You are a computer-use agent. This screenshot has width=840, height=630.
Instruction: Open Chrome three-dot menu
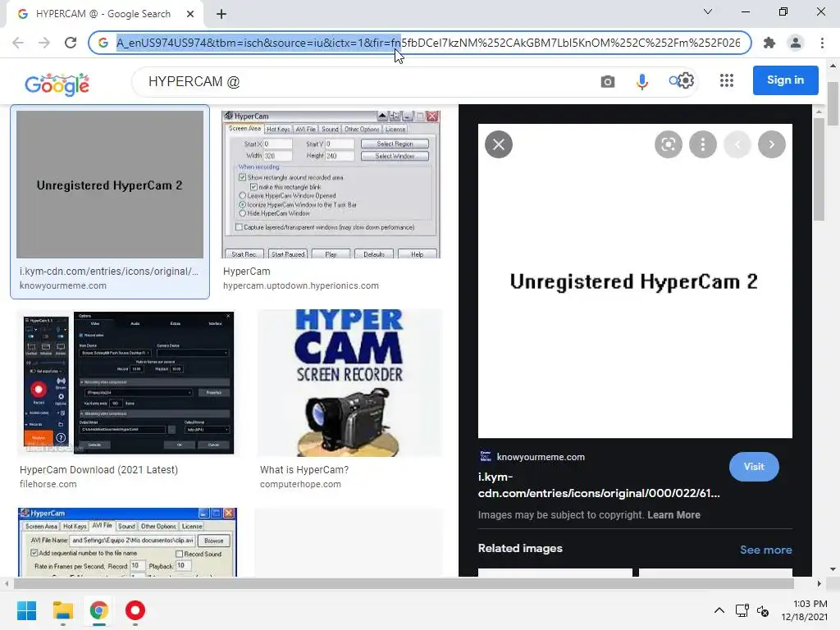(822, 43)
